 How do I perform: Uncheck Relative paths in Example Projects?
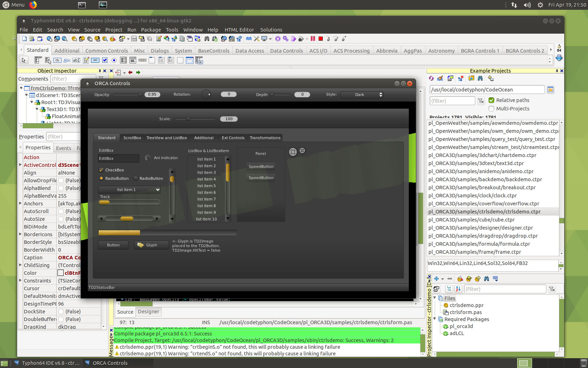pos(491,100)
